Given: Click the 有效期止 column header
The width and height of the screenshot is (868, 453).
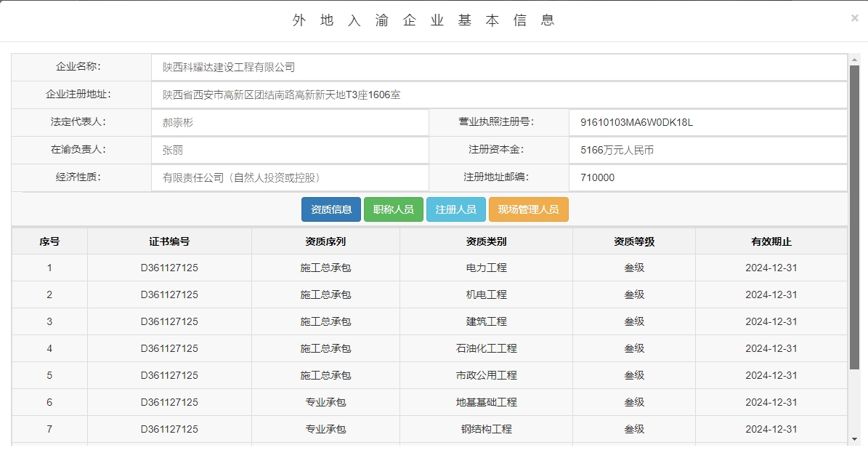Looking at the screenshot, I should 771,241.
